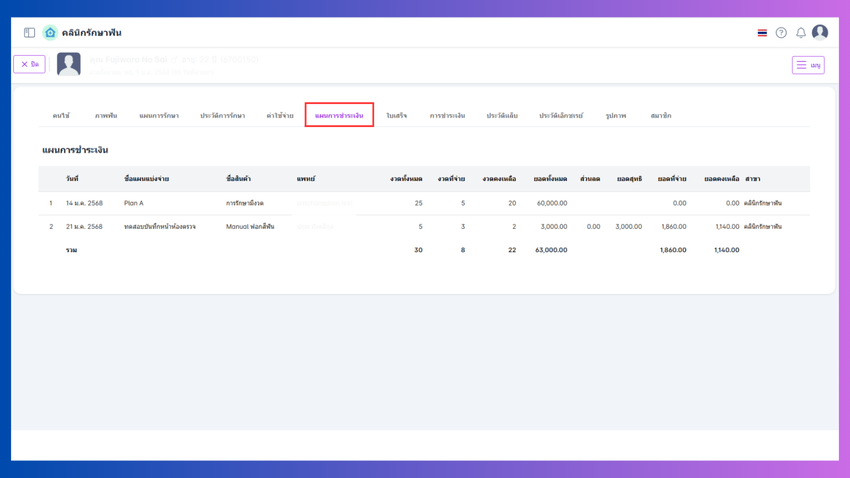Select the date cell 14 ม.ค. 2568
This screenshot has height=478, width=850.
click(x=84, y=203)
